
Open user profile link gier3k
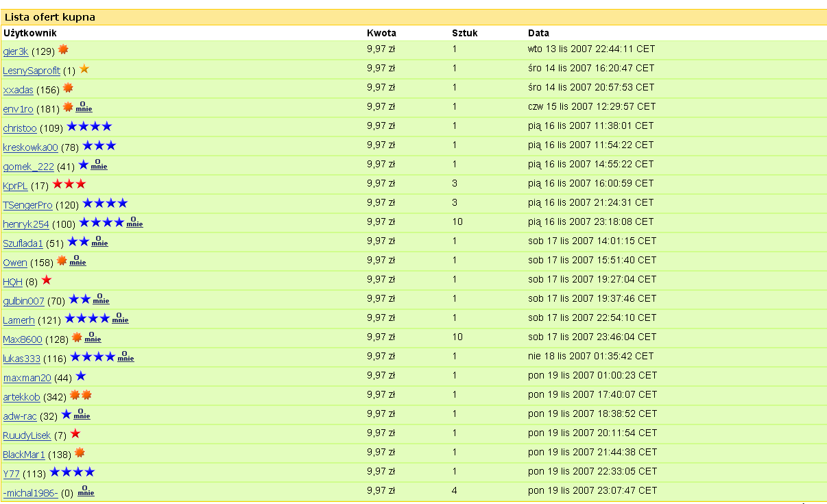pyautogui.click(x=16, y=51)
